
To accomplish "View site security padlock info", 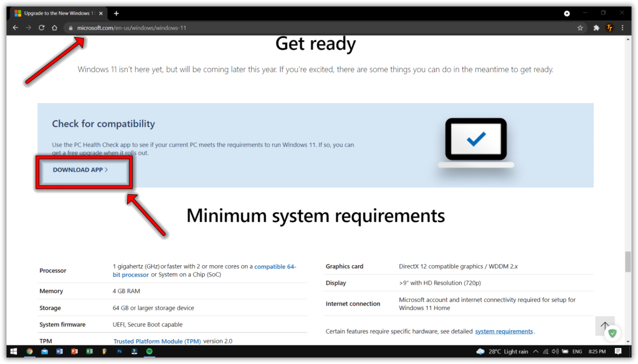I will tap(70, 28).
